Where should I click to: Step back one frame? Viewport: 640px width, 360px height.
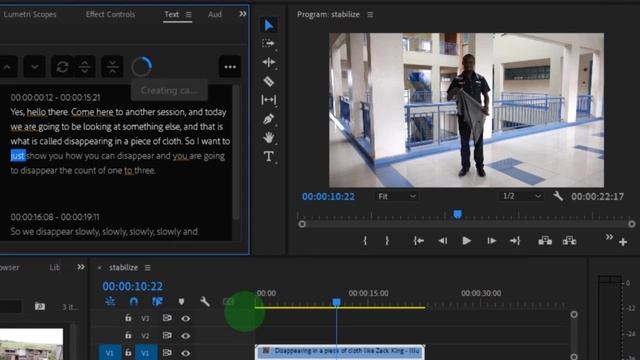442,241
